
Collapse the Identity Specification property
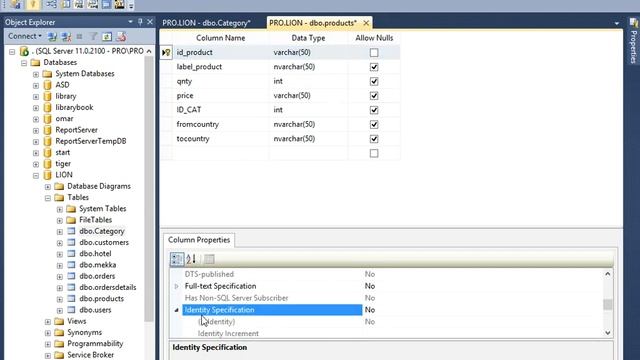176,310
